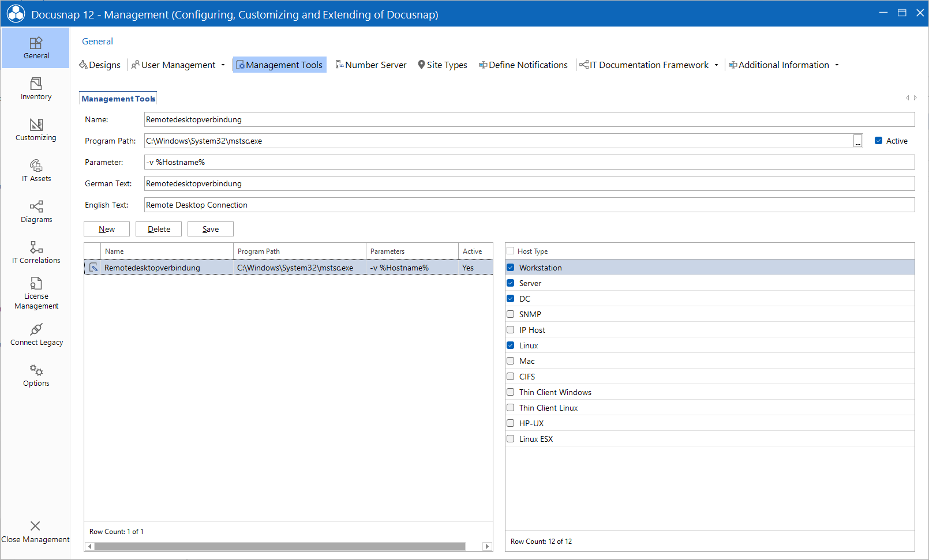Uncheck the Server host type
The width and height of the screenshot is (929, 560).
510,283
